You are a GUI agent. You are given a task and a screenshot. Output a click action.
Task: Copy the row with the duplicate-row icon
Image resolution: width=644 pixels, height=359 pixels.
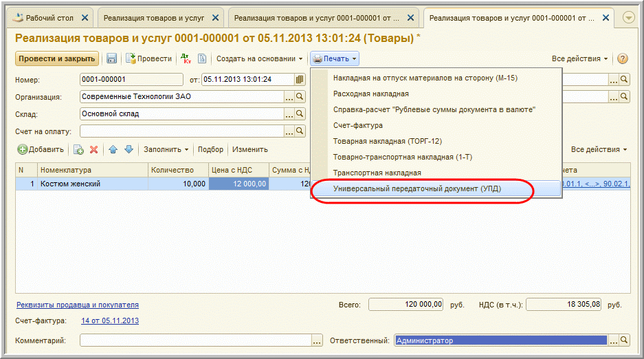tap(78, 149)
